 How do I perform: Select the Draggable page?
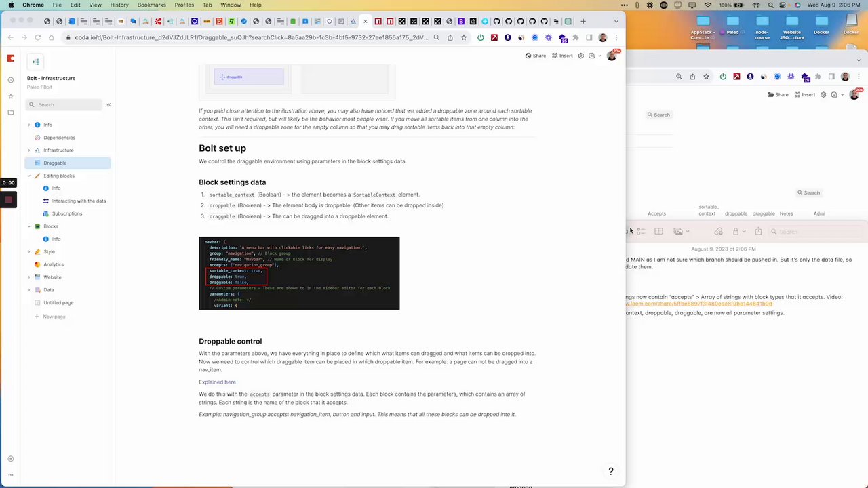(68, 163)
